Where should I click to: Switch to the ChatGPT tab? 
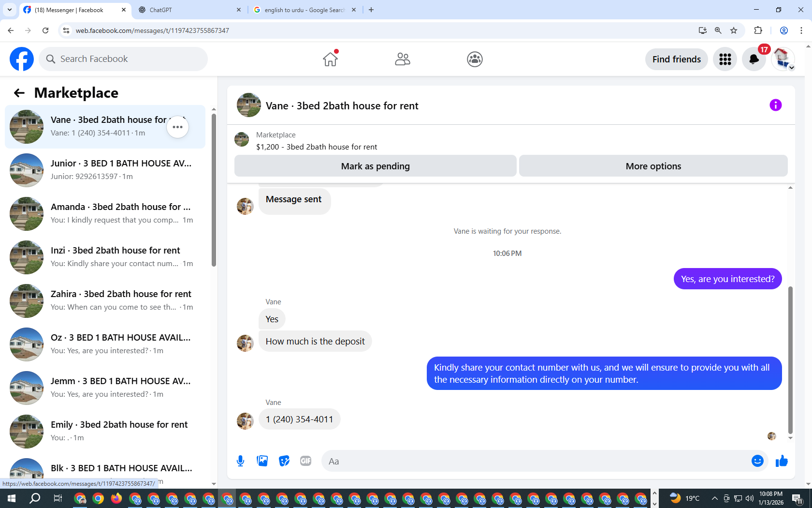(x=189, y=10)
